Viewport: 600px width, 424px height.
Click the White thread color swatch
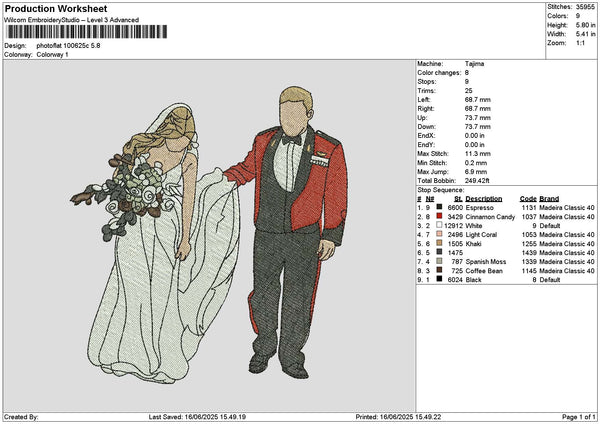click(439, 225)
